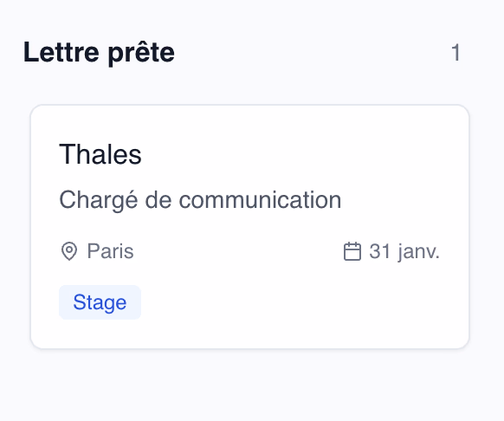The width and height of the screenshot is (504, 421).
Task: Click blank area right of Stage tag
Action: pyautogui.click(x=289, y=302)
